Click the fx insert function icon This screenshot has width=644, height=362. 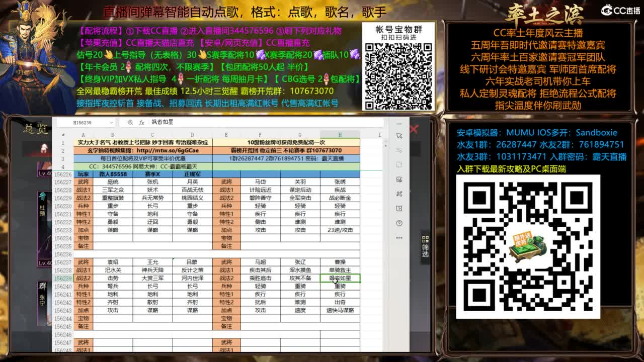[x=141, y=122]
